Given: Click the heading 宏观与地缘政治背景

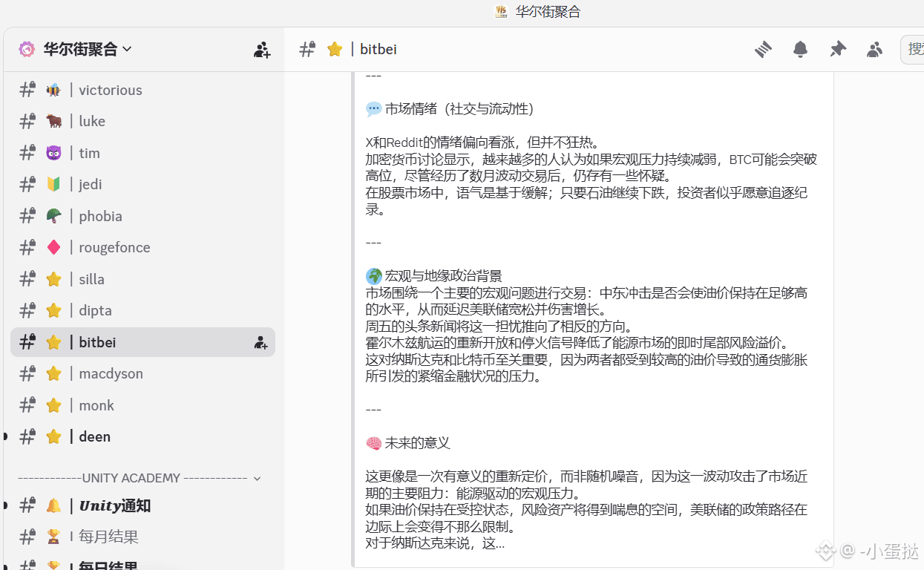Looking at the screenshot, I should [x=443, y=276].
